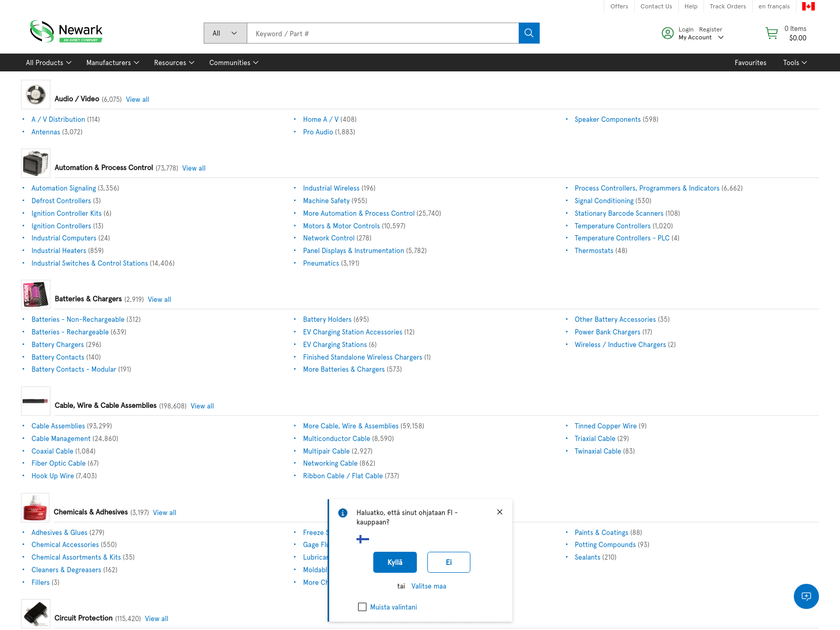Click the Kyllä button
Viewport: 840px width, 630px height.
click(x=395, y=562)
